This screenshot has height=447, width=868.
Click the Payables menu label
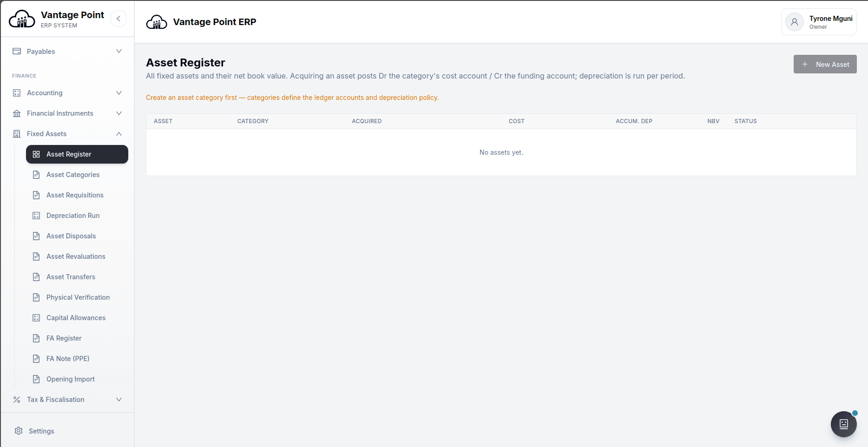click(41, 52)
